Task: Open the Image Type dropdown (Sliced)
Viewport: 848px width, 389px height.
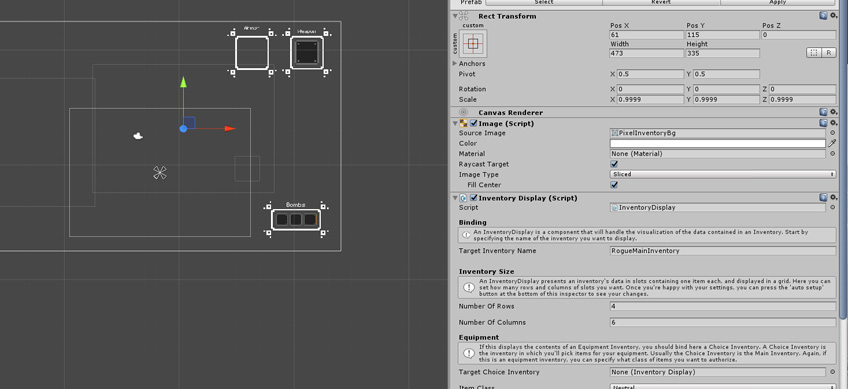Action: (723, 174)
